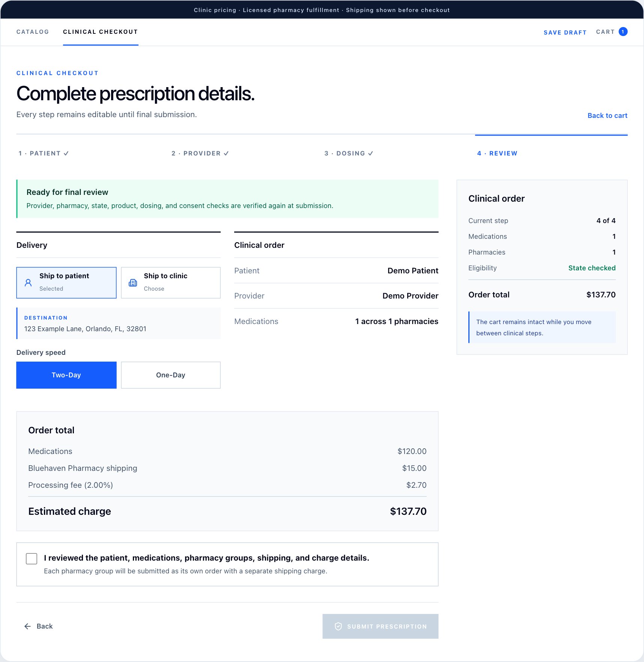Viewport: 644px width, 662px height.
Task: Click the 1 across 1 pharmacies value
Action: pyautogui.click(x=397, y=321)
